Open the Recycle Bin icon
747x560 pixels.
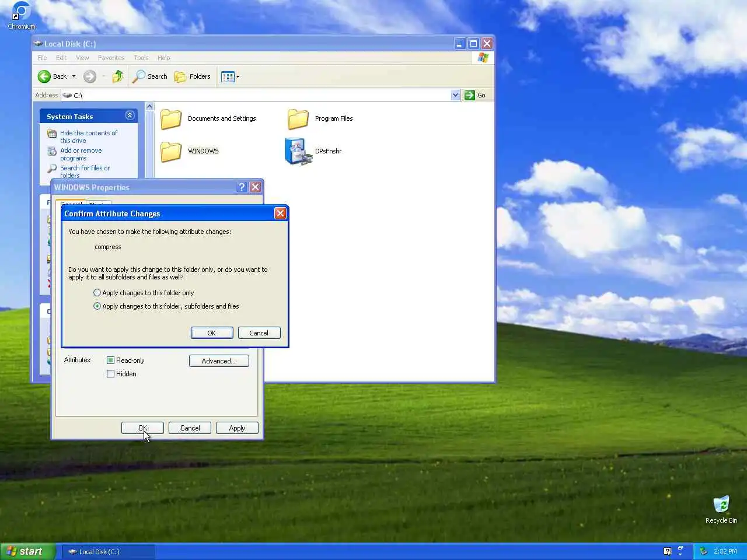coord(721,509)
